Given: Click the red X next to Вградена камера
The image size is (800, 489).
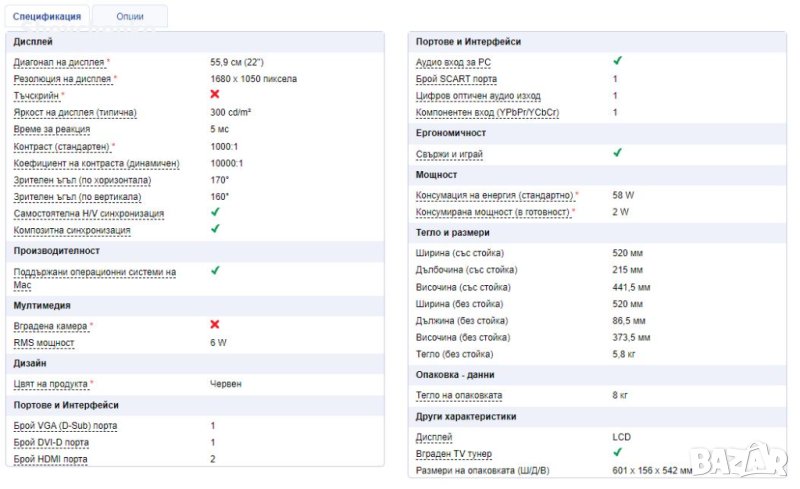Looking at the screenshot, I should tap(215, 325).
